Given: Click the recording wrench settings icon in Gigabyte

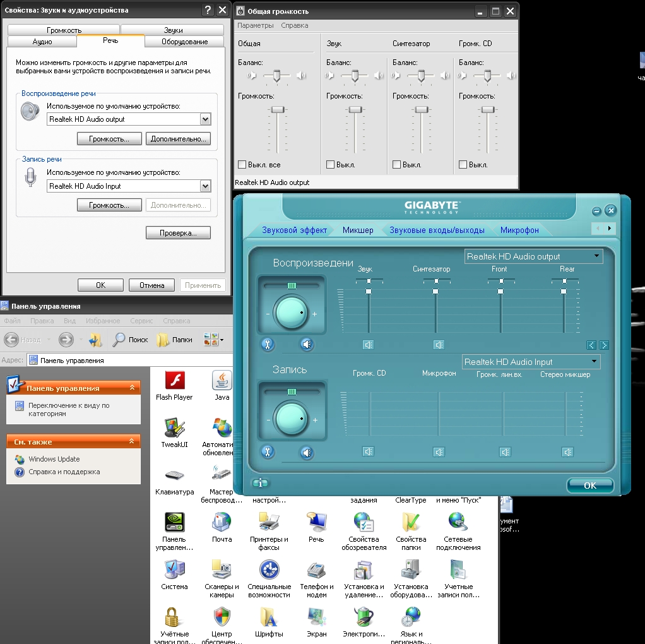Looking at the screenshot, I should click(268, 452).
